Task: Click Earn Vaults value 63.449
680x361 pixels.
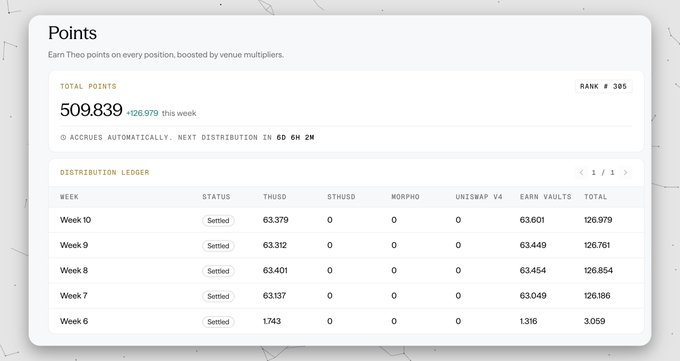Action: [533, 245]
